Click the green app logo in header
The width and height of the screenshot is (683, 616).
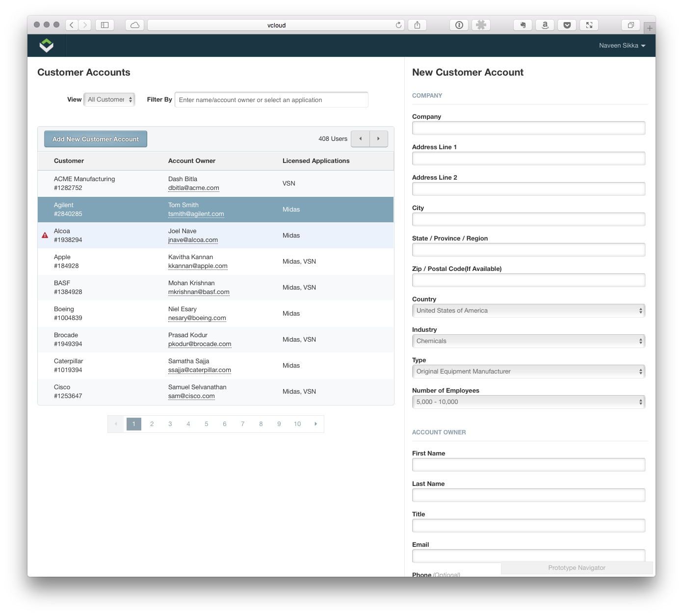pos(46,46)
